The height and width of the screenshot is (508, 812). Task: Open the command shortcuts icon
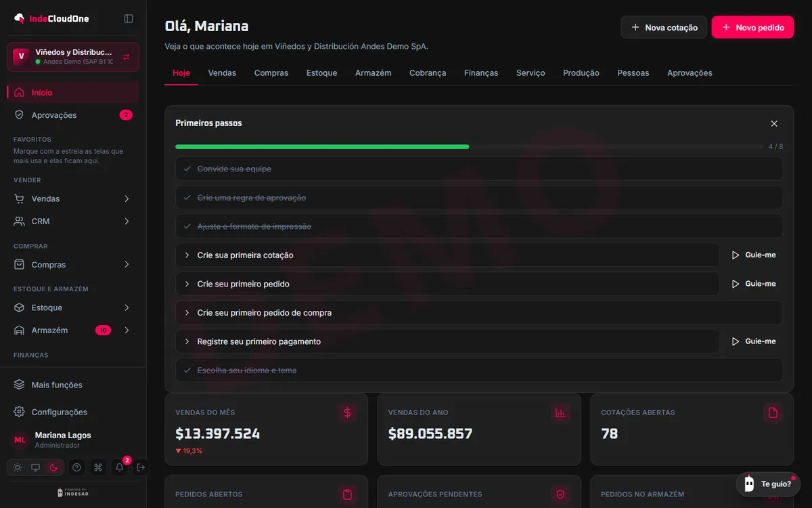pyautogui.click(x=98, y=467)
